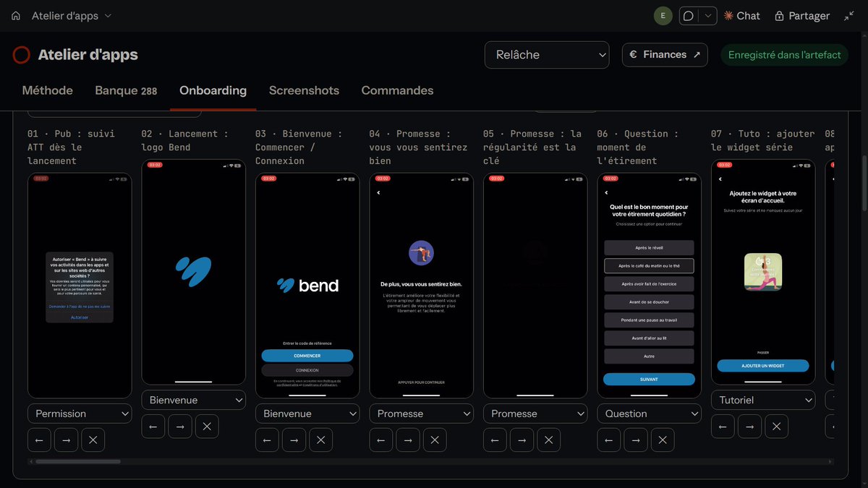Click the Partager share button

pyautogui.click(x=802, y=16)
